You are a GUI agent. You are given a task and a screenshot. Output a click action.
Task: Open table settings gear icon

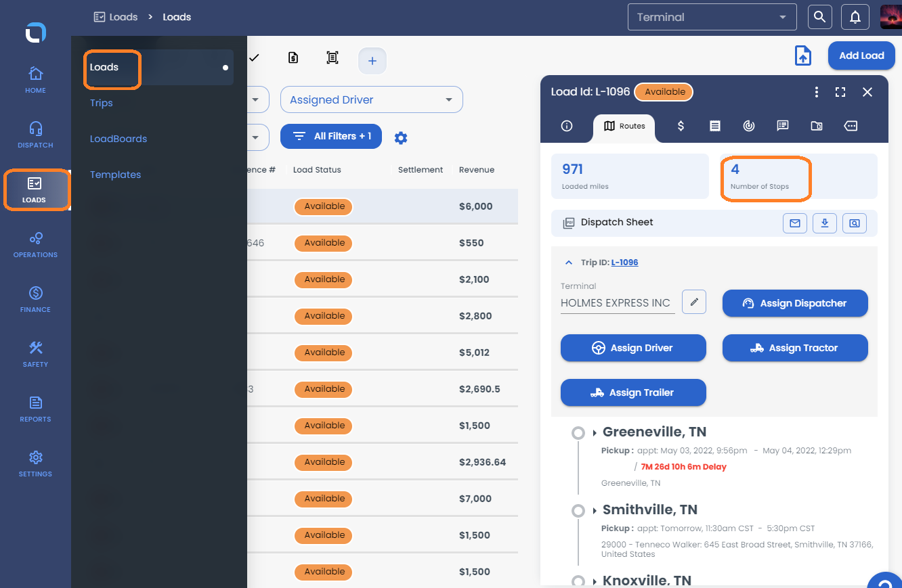[401, 138]
